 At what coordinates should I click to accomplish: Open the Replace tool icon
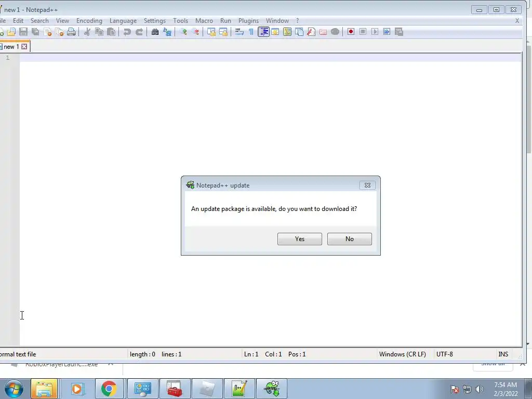coord(167,32)
